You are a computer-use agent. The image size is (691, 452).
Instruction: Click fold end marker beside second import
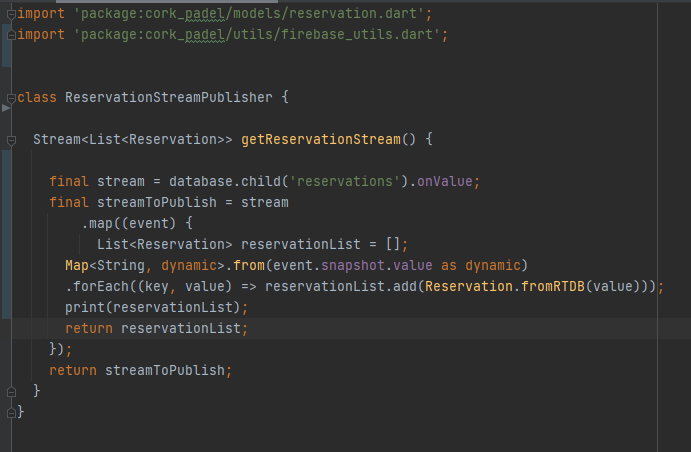pyautogui.click(x=11, y=35)
